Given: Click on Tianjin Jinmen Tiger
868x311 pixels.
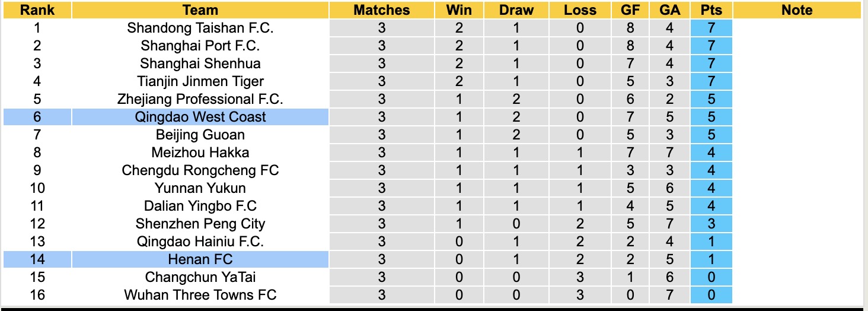Looking at the screenshot, I should [x=200, y=81].
